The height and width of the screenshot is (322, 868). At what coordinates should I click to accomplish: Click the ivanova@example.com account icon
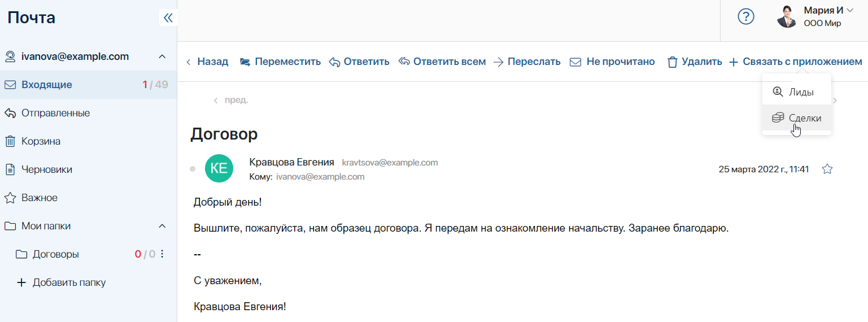(10, 56)
